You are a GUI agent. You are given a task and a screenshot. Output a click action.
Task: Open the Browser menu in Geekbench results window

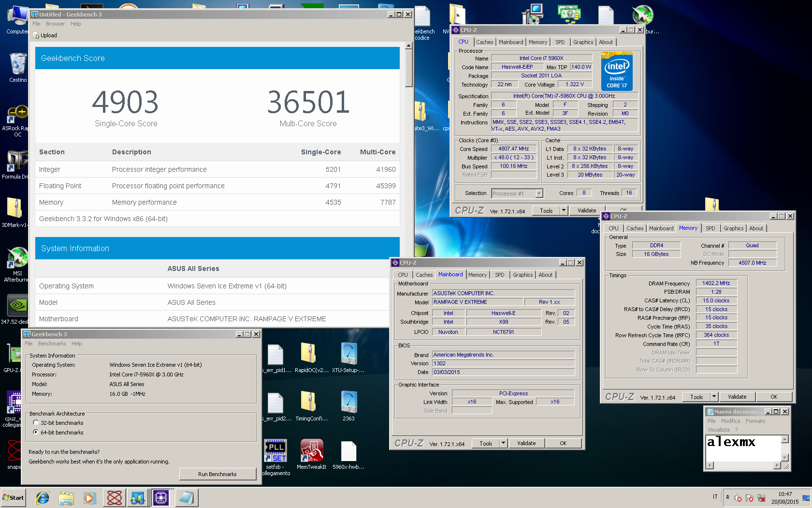point(55,24)
